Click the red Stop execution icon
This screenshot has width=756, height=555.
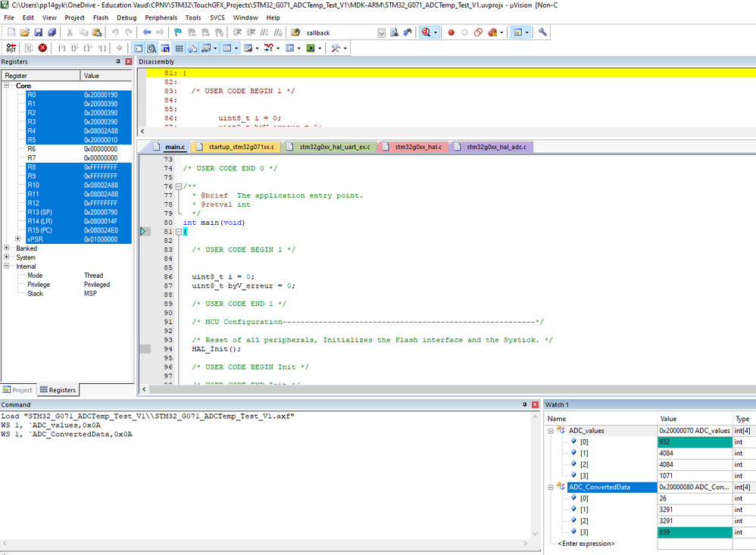(42, 48)
